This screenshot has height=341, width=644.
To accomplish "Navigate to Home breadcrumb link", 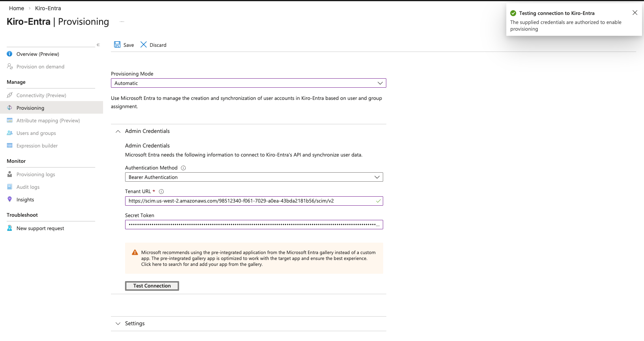I will click(17, 8).
